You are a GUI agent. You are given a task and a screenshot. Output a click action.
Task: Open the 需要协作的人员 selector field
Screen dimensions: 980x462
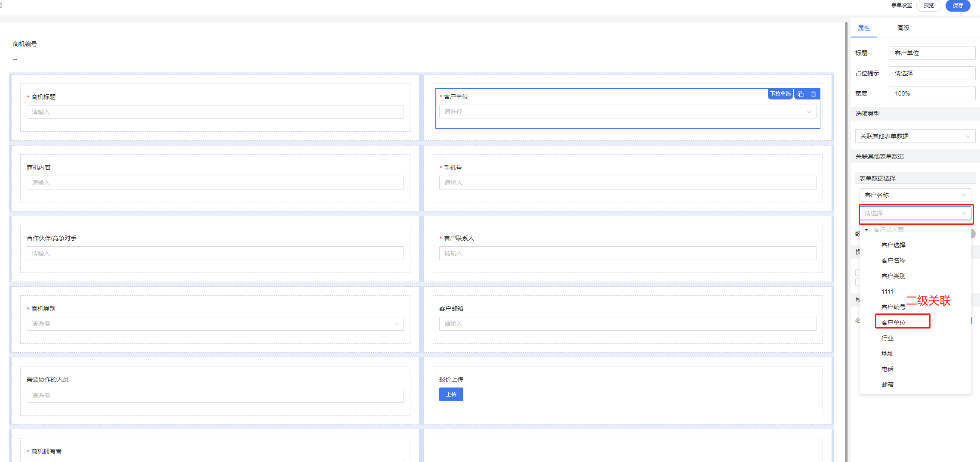pos(215,396)
